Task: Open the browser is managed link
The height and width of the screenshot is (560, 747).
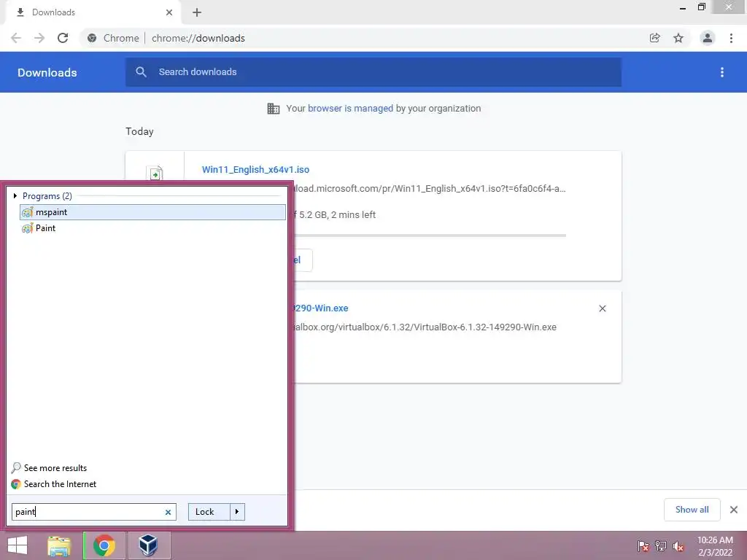Action: [350, 109]
